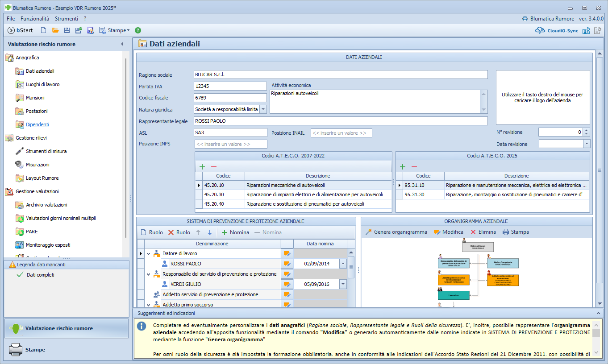Open the Data revisione date dropdown
608x364 pixels.
click(x=586, y=144)
